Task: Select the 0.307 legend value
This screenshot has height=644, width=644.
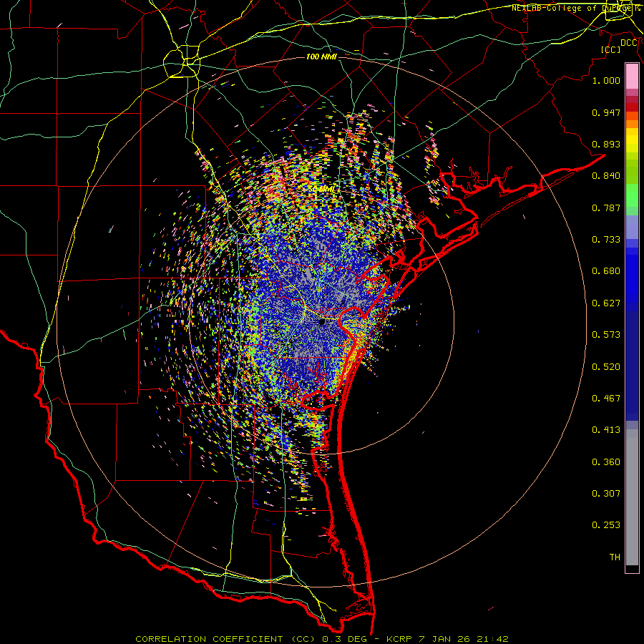Action: 606,494
